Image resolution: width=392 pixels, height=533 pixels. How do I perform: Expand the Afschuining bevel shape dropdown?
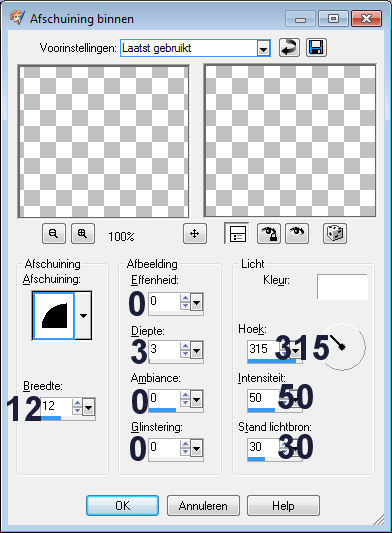coord(83,315)
